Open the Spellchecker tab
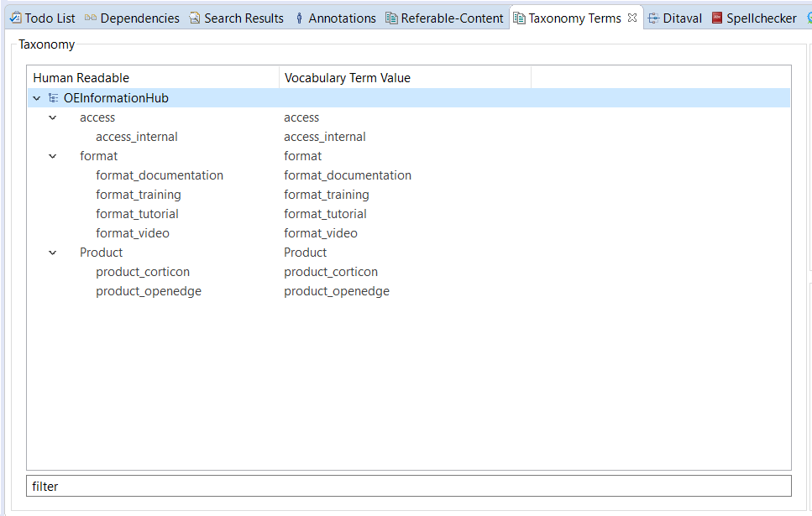The width and height of the screenshot is (812, 516). point(755,18)
